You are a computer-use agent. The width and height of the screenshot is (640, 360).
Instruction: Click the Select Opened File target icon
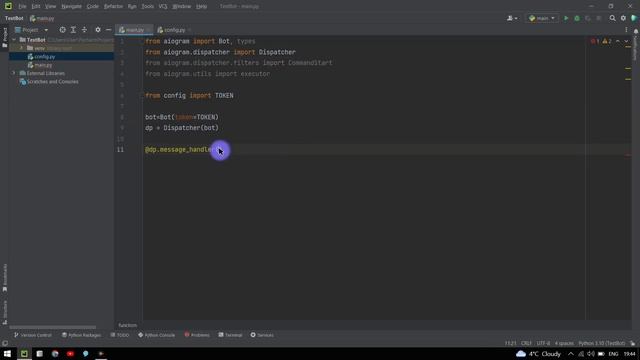click(x=62, y=30)
